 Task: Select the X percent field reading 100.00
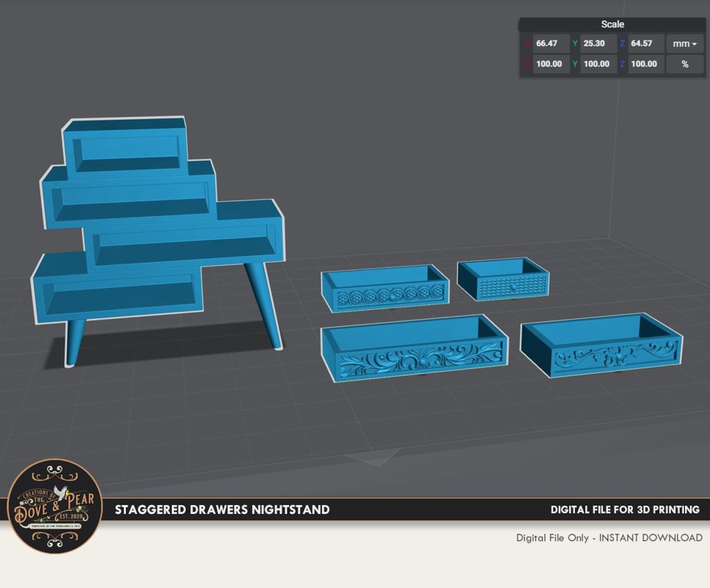(x=551, y=64)
